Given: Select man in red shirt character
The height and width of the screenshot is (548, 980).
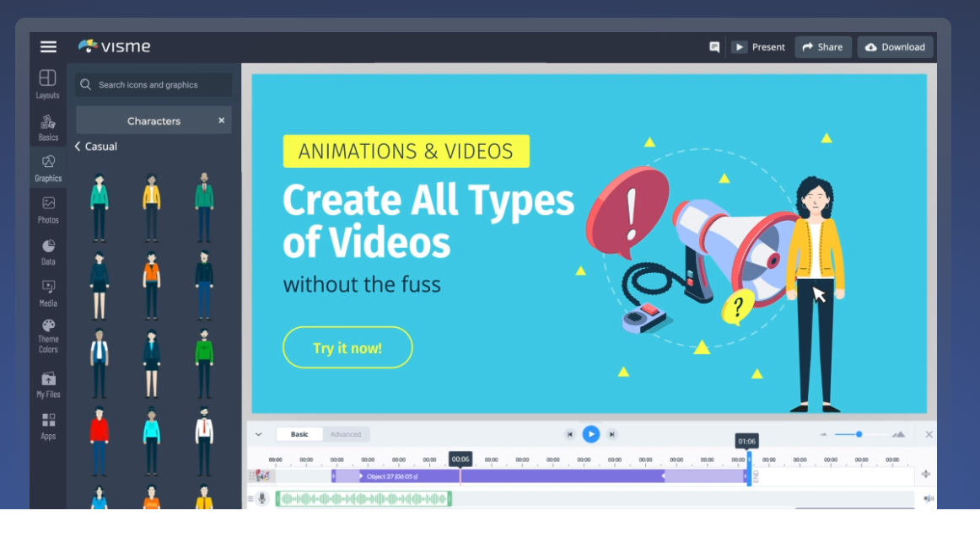Looking at the screenshot, I should [100, 442].
